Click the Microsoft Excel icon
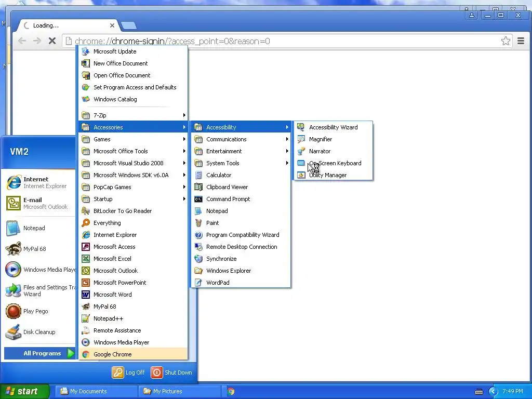This screenshot has height=399, width=532. pyautogui.click(x=86, y=259)
